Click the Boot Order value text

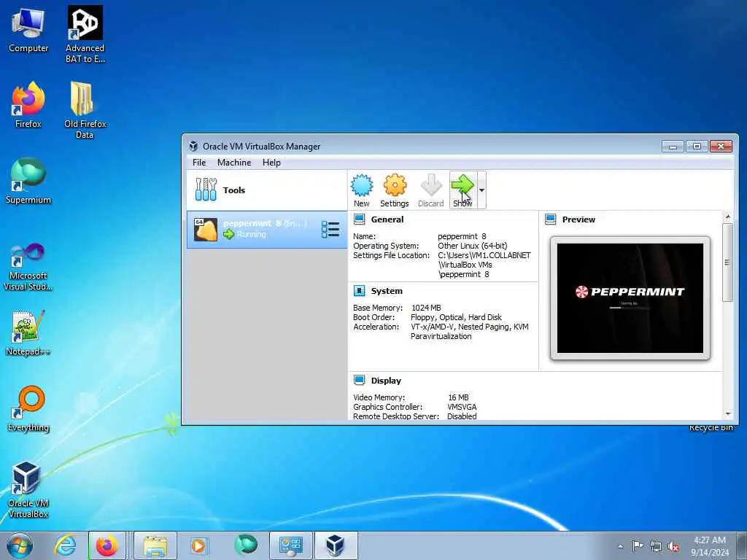coord(456,317)
